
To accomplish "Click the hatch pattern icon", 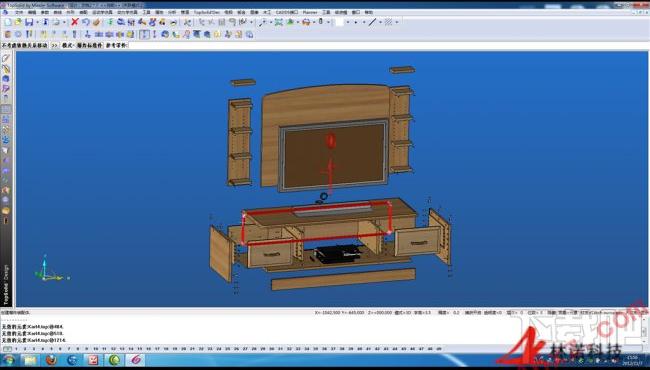I will click(388, 22).
